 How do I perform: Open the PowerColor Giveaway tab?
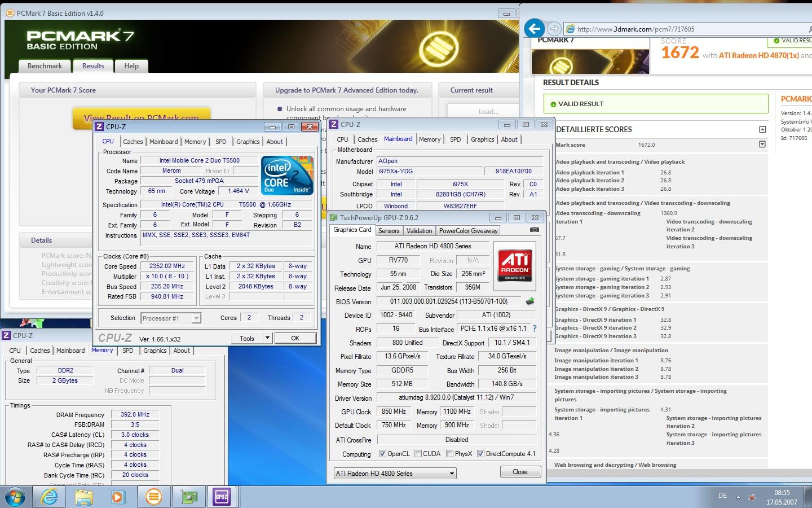(468, 230)
